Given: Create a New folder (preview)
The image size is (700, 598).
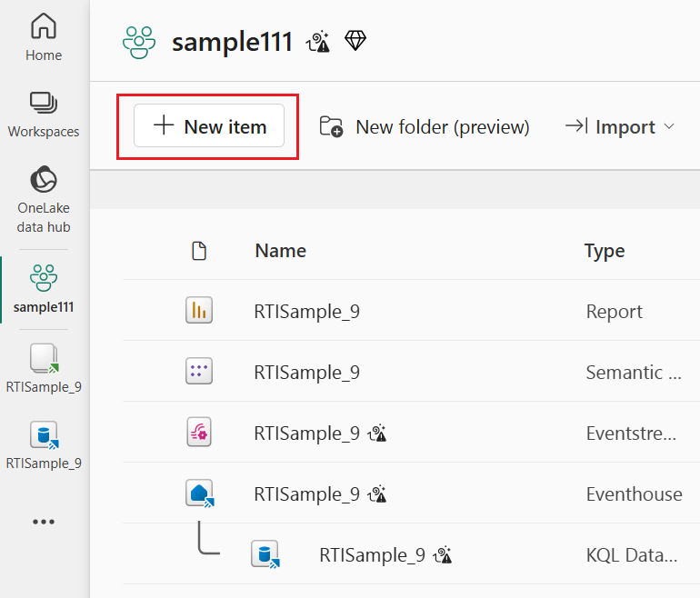Looking at the screenshot, I should pos(425,127).
